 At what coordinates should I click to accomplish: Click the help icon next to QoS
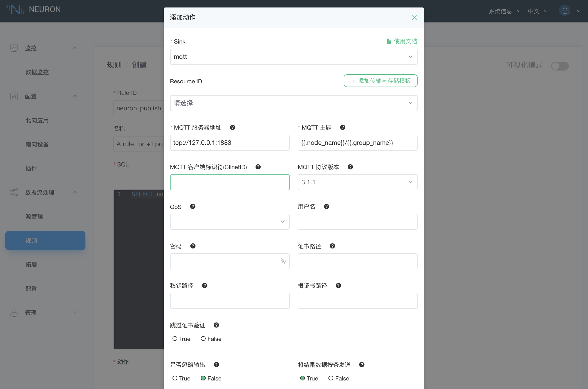pyautogui.click(x=193, y=207)
